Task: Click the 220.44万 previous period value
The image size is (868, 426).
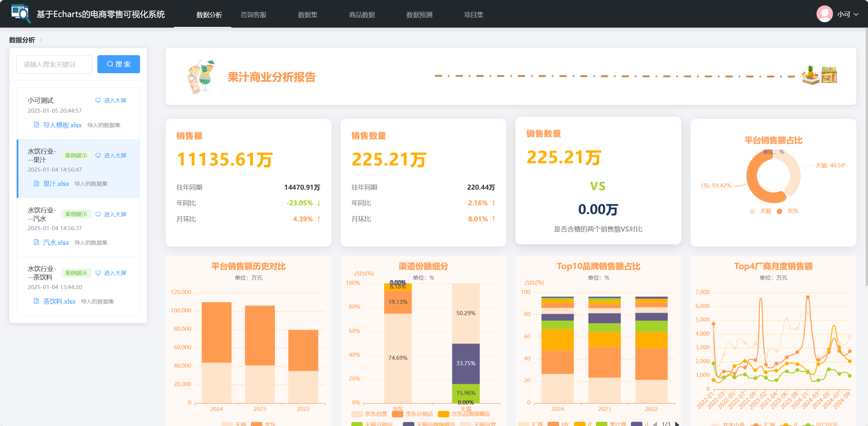Action: [x=481, y=187]
